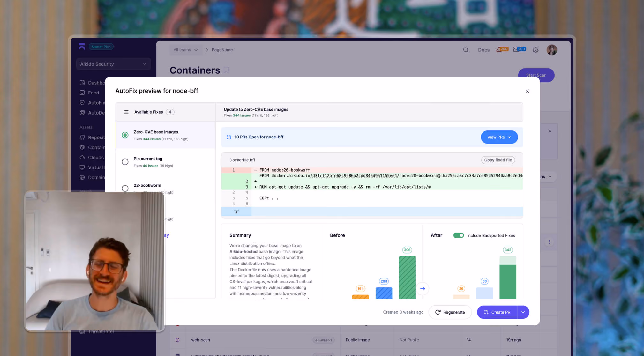Click the Starter Plan badge

click(x=101, y=47)
